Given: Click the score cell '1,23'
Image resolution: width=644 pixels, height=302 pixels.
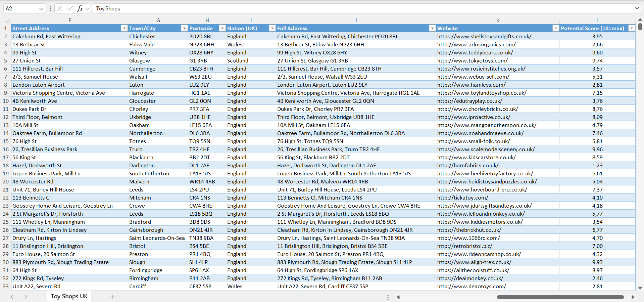Looking at the screenshot, I should [597, 165].
